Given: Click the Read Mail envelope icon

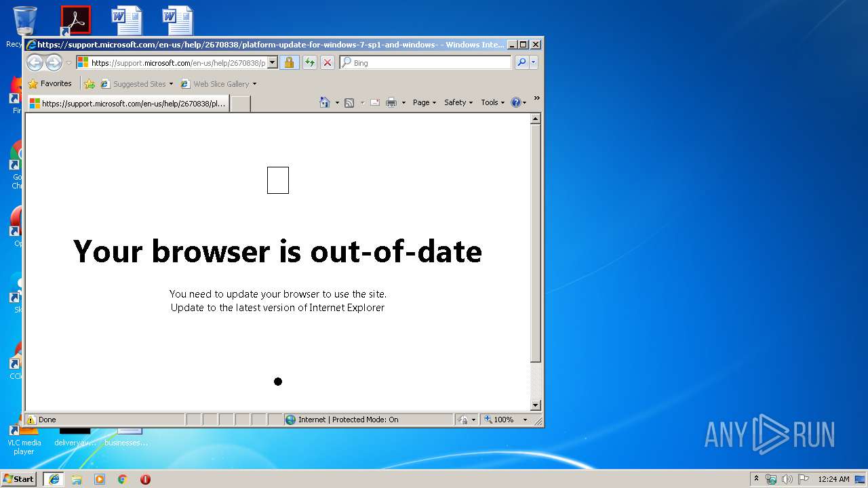Looking at the screenshot, I should click(x=375, y=102).
